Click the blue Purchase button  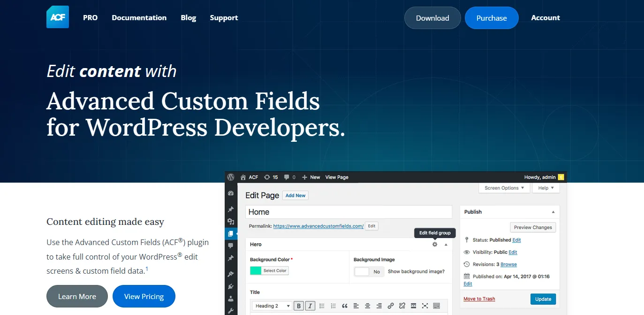pos(492,18)
